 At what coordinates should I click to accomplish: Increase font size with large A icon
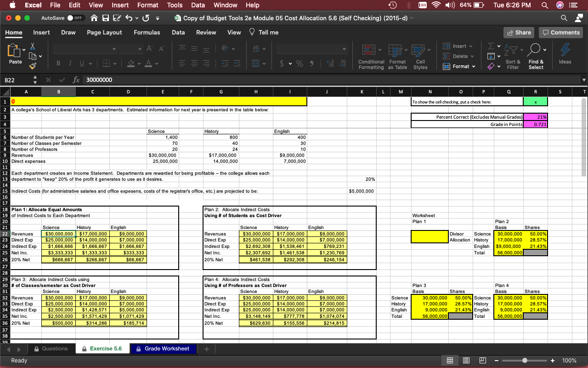tap(150, 49)
